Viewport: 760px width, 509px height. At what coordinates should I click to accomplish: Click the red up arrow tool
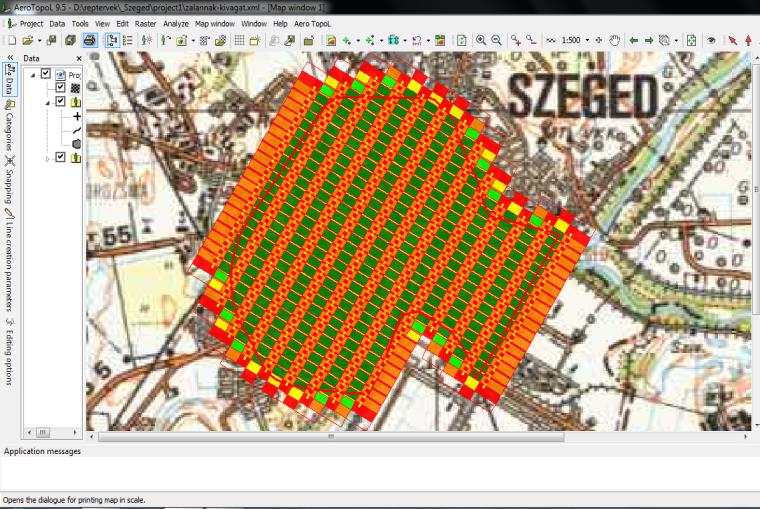pos(748,41)
